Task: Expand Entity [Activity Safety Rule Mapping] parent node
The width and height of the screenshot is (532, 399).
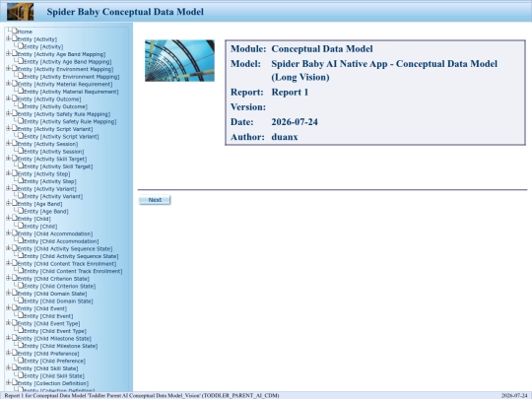Action: click(x=9, y=113)
